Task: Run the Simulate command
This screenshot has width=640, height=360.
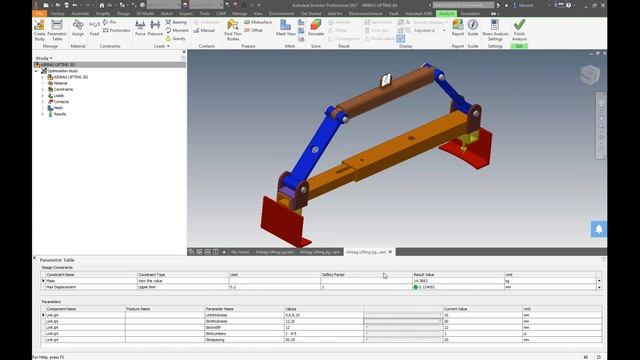Action: click(316, 28)
